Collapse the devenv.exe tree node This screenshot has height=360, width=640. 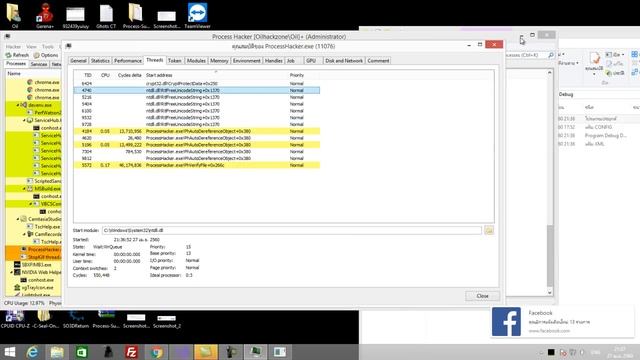[x=18, y=105]
